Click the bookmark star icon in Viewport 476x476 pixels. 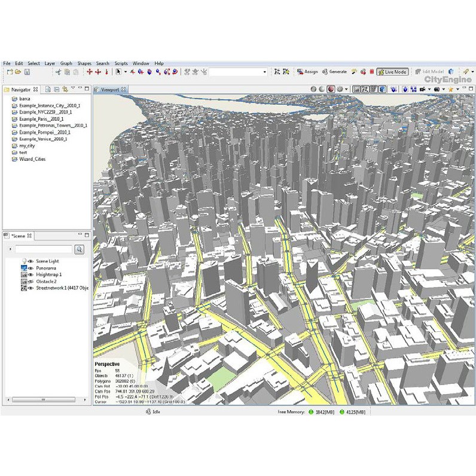click(x=451, y=89)
